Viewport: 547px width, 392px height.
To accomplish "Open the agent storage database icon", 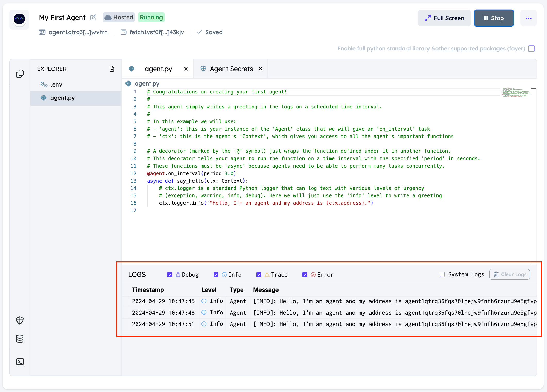I will tap(20, 339).
